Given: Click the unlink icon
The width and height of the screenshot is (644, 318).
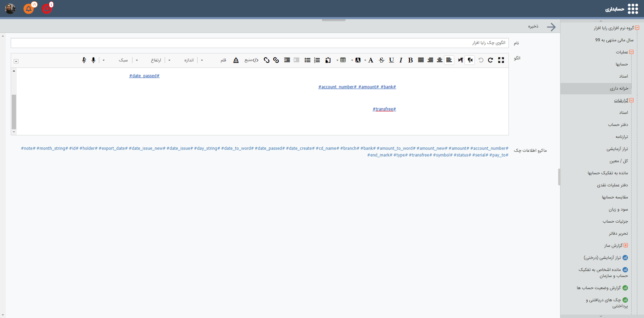Looking at the screenshot, I should pos(267,60).
